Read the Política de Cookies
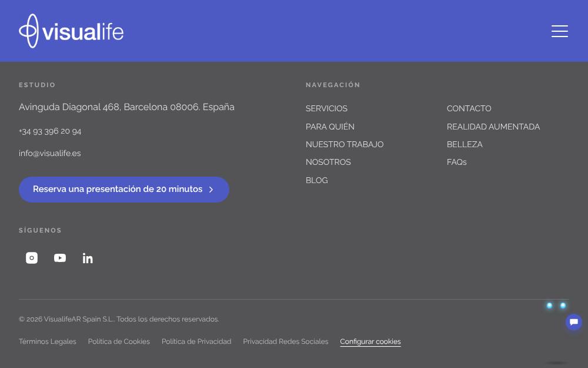 click(119, 342)
